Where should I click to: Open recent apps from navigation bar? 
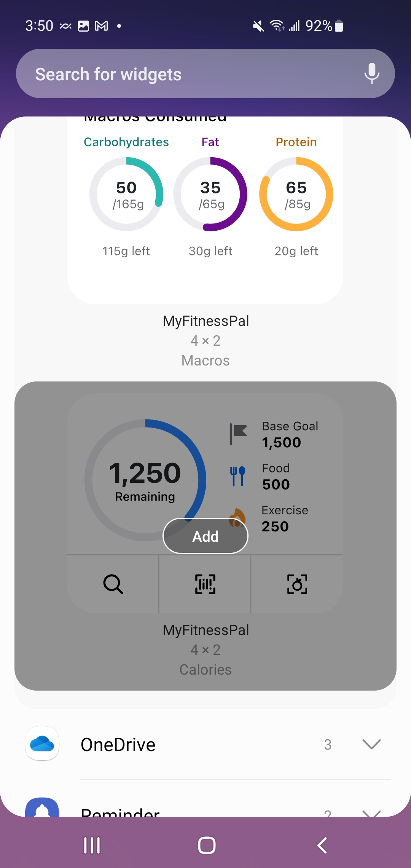(x=92, y=846)
